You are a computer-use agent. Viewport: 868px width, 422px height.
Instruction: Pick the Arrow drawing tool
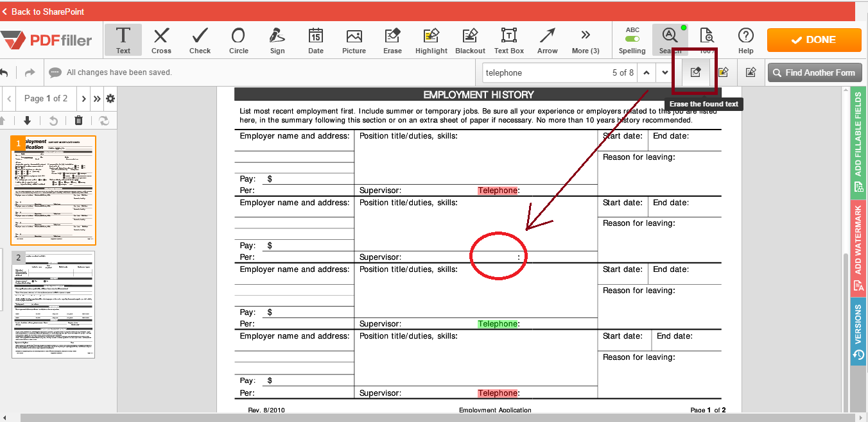(x=548, y=40)
